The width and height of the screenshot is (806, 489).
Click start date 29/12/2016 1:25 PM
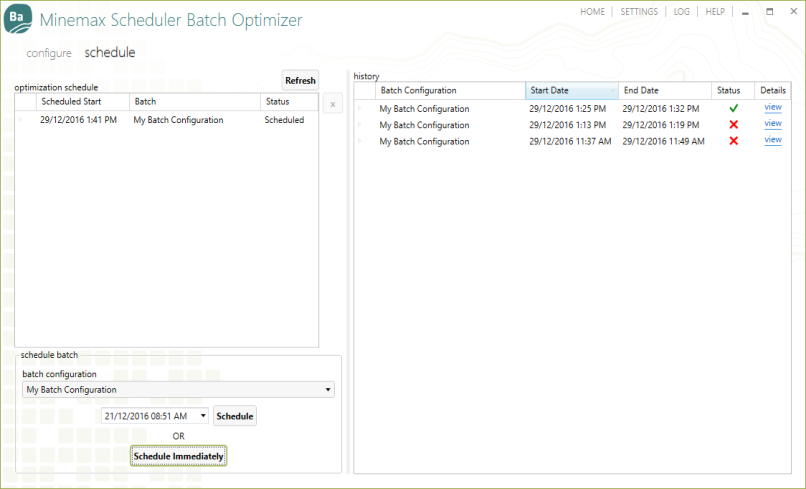[x=567, y=109]
